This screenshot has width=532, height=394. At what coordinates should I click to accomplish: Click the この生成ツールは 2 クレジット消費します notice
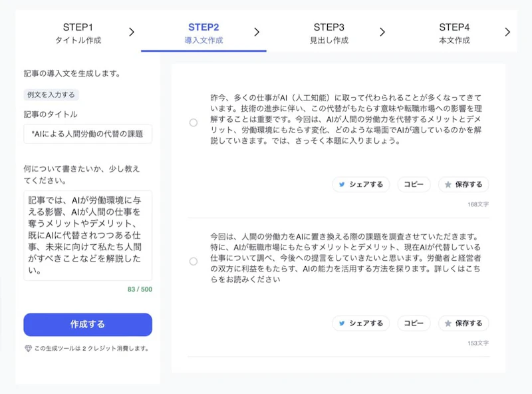92,349
